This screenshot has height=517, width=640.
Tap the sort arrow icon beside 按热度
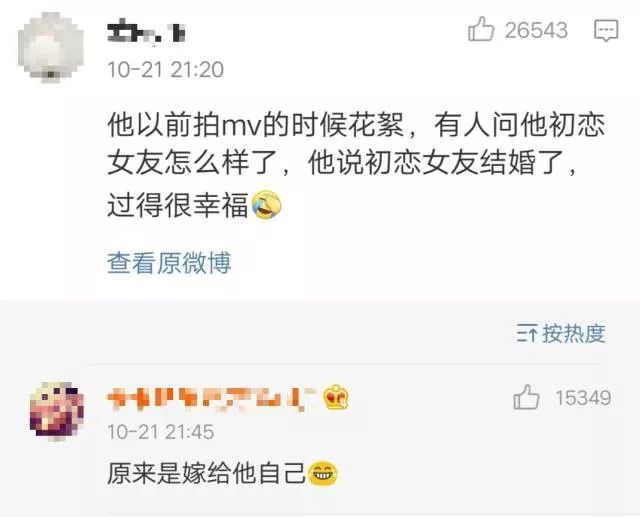coord(527,333)
